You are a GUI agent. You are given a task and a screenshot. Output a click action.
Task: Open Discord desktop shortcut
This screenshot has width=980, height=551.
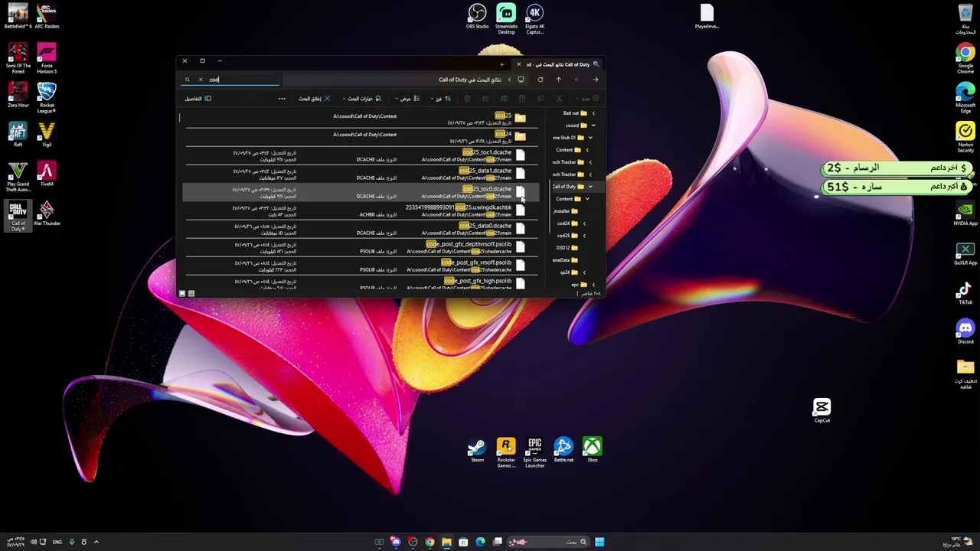pos(965,331)
